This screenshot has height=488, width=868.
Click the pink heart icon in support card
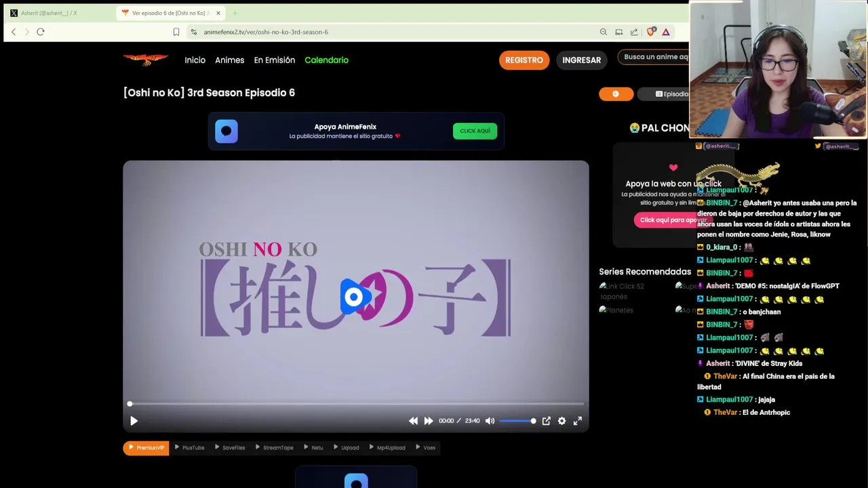click(x=673, y=167)
